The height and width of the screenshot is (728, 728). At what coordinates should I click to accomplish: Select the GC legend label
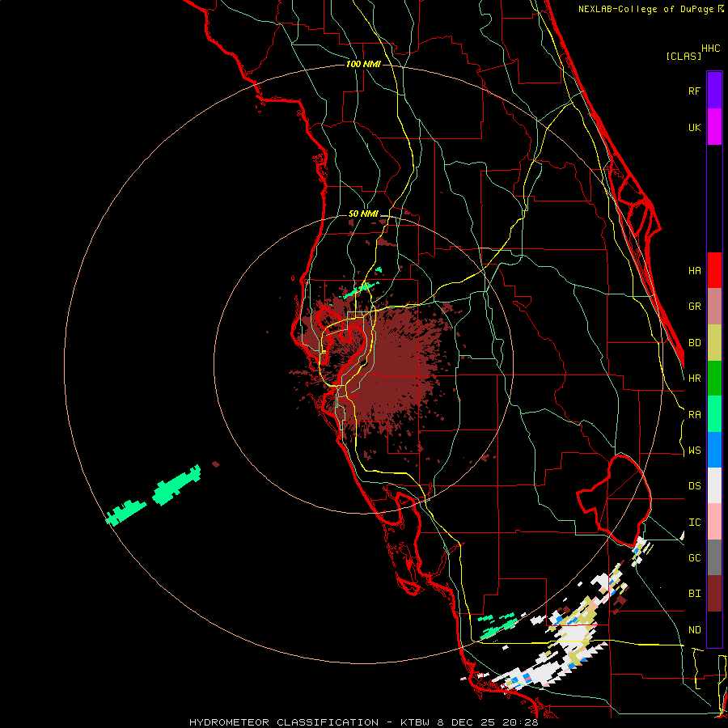[694, 558]
